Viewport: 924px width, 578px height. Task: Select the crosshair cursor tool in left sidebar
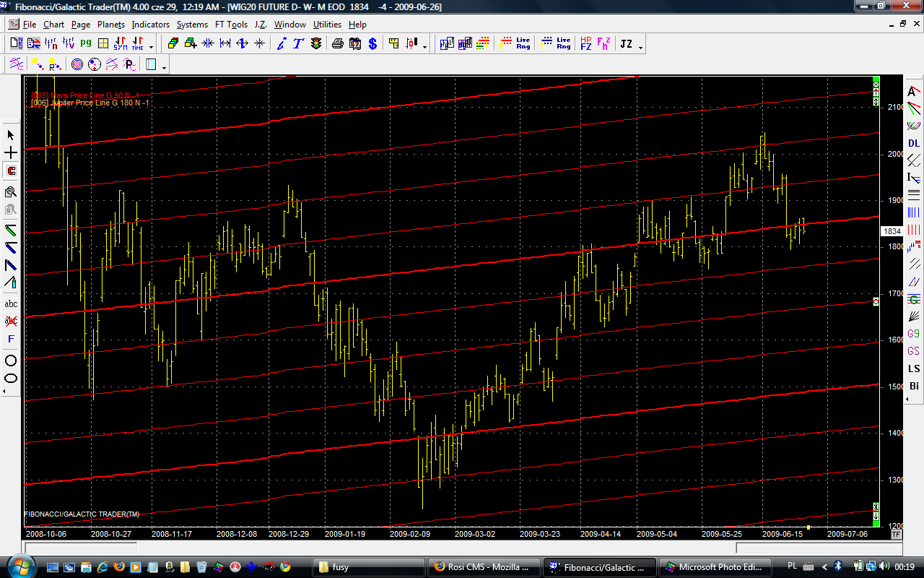[x=11, y=153]
